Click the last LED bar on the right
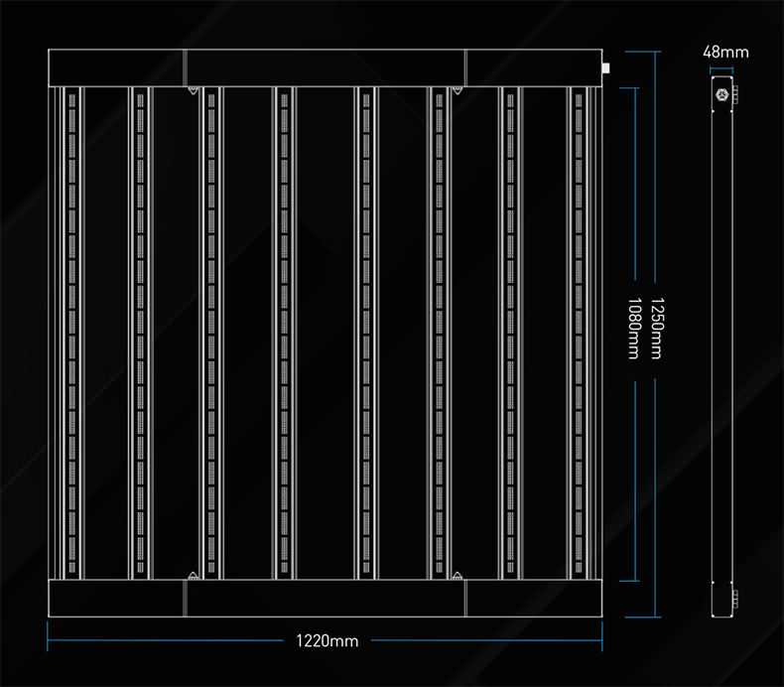The image size is (784, 687). point(579,333)
